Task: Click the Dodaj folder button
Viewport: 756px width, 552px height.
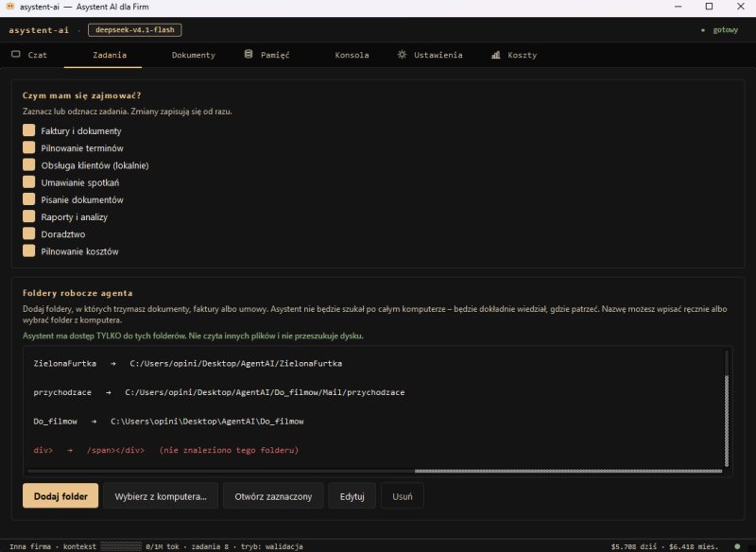Action: pos(60,496)
